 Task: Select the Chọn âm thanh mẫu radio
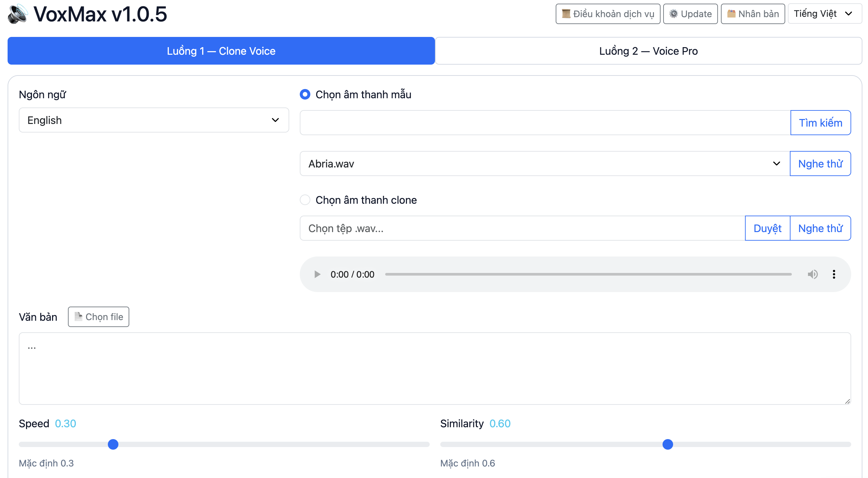pos(305,95)
